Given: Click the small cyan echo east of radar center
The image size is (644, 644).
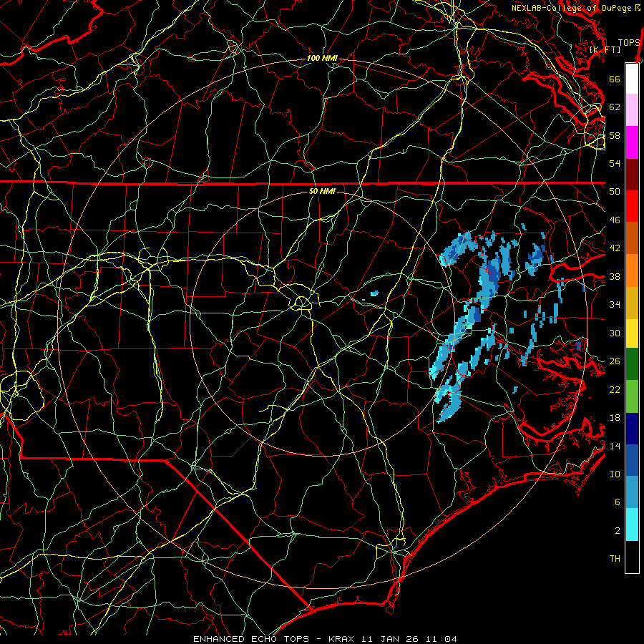Looking at the screenshot, I should tap(374, 293).
